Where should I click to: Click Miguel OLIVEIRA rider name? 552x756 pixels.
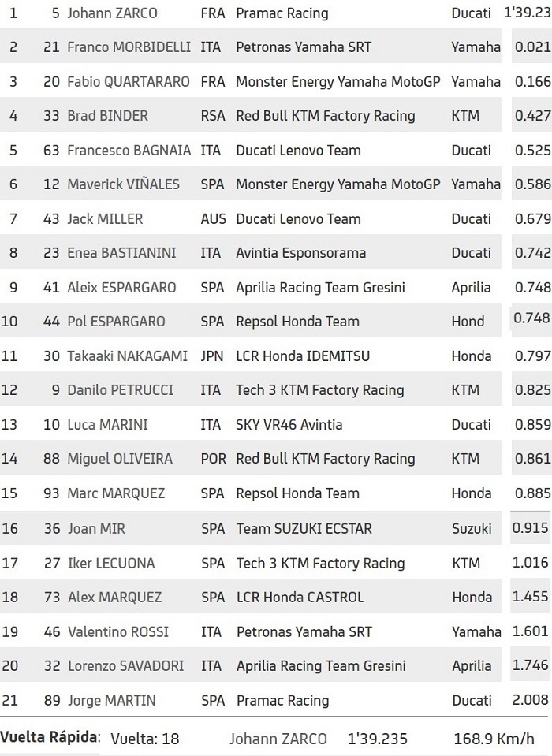(x=120, y=459)
